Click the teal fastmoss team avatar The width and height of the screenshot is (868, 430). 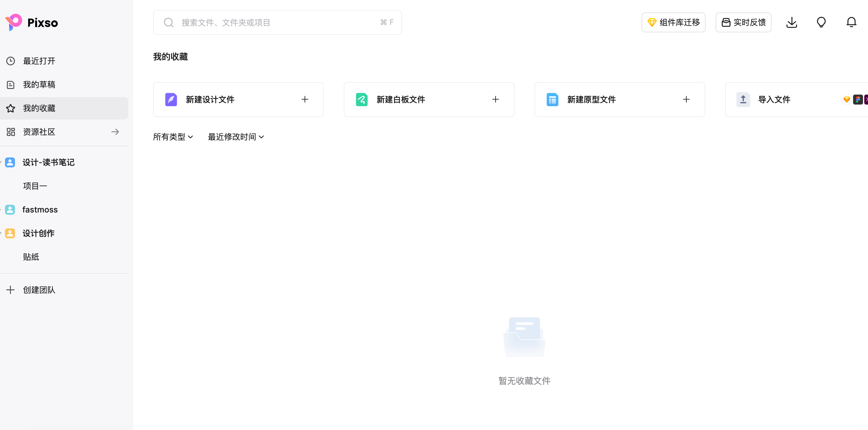[10, 210]
